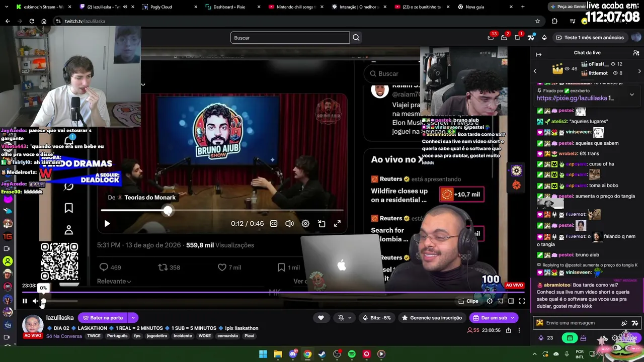Open Windows Start menu
This screenshot has width=644, height=362.
[263, 354]
